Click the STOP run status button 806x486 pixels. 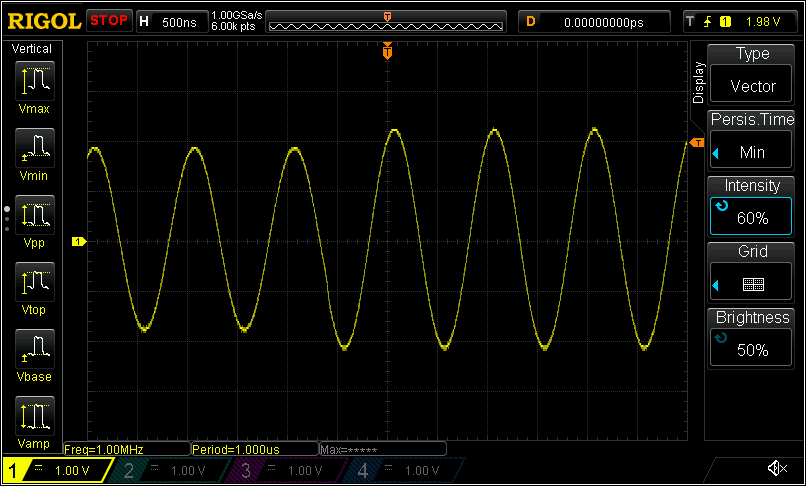pos(109,21)
